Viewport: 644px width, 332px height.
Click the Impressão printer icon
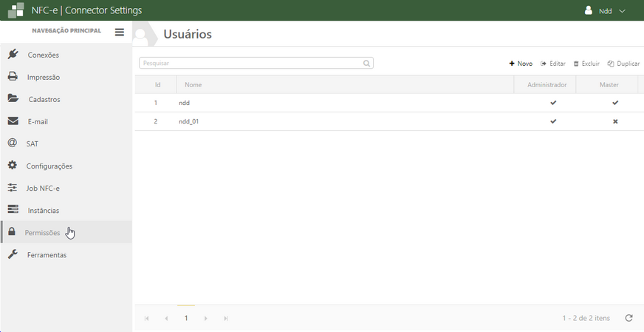tap(13, 77)
